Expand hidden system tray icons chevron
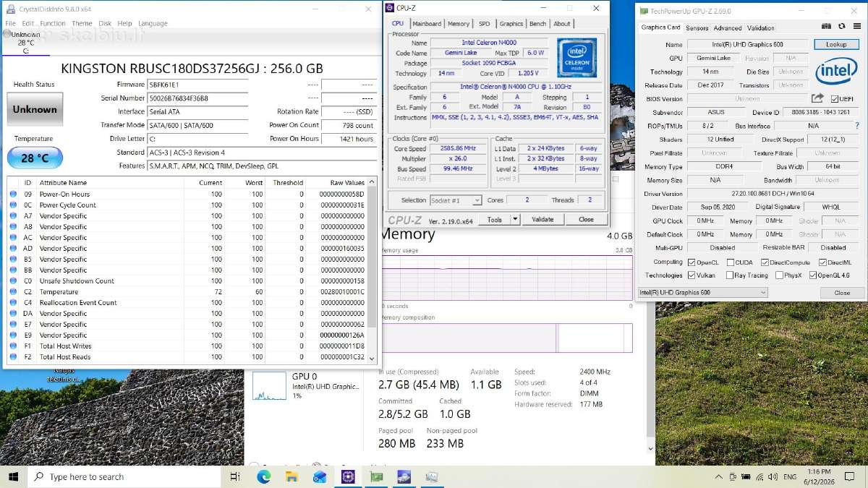This screenshot has width=868, height=488. click(x=718, y=476)
